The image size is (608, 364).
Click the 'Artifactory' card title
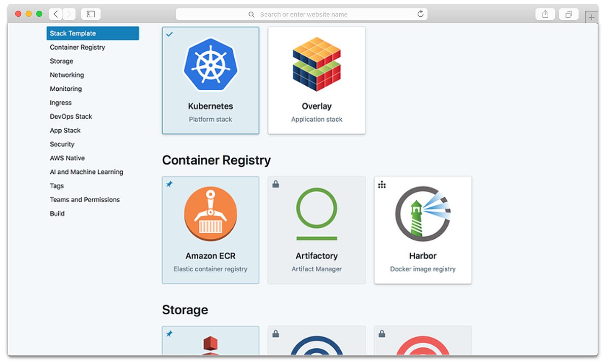pyautogui.click(x=317, y=256)
